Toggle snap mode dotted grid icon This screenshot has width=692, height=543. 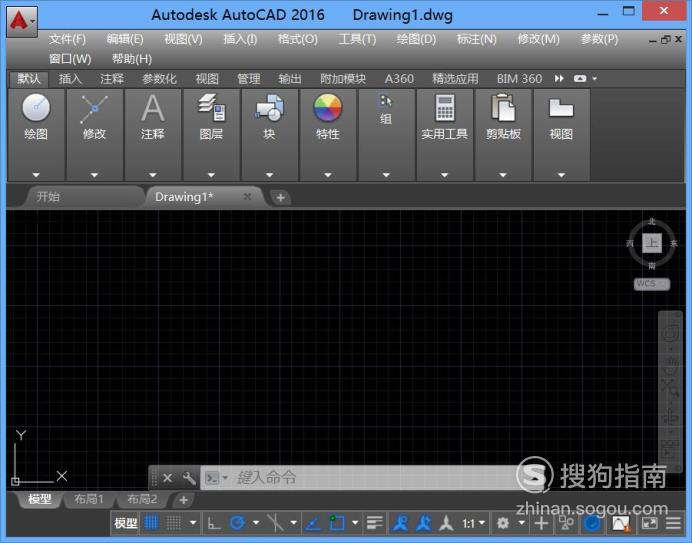point(173,523)
